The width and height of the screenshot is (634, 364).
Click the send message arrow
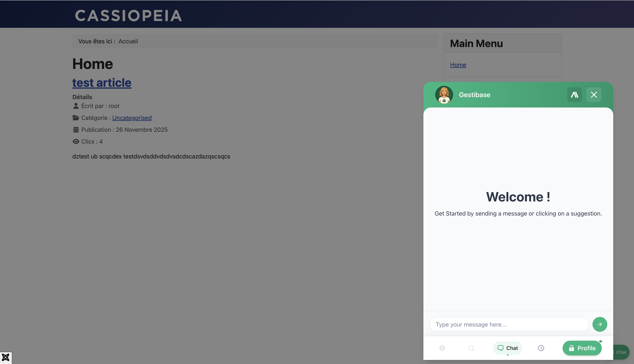coord(600,324)
